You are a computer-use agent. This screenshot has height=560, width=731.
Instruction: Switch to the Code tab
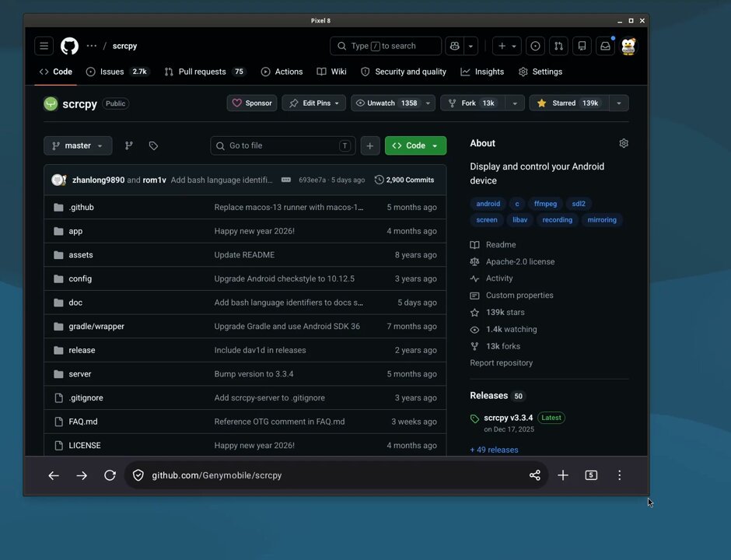pos(56,72)
